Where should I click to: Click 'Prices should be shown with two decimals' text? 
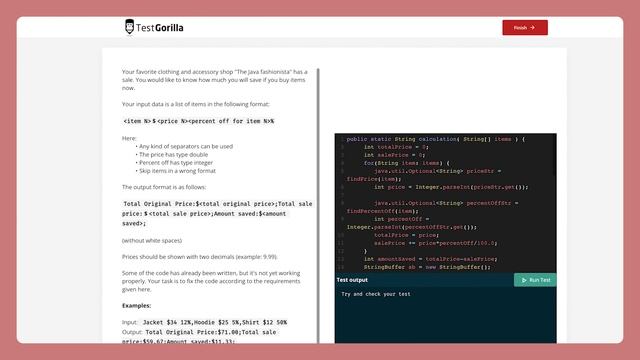point(200,257)
